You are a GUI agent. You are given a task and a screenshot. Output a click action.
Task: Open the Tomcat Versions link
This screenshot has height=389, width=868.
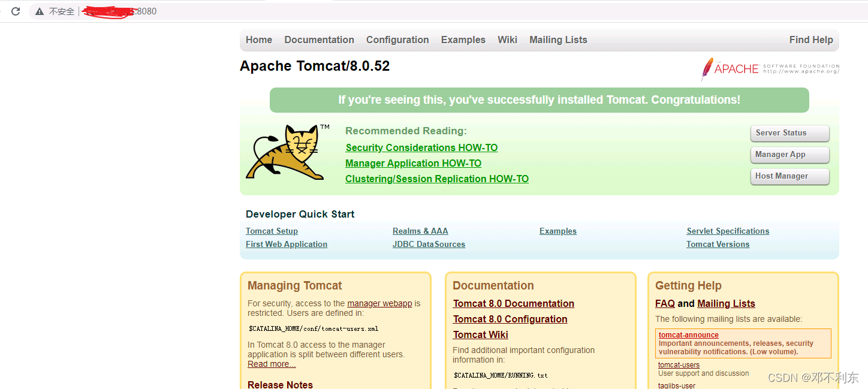pyautogui.click(x=718, y=245)
